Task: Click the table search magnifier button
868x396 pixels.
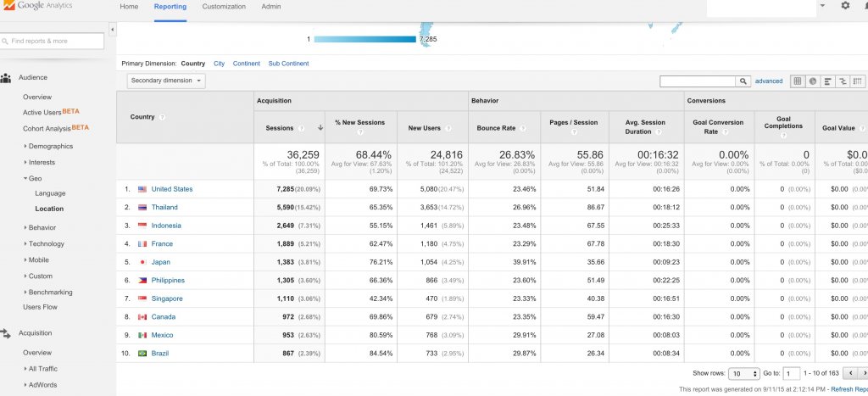Action: click(x=743, y=81)
